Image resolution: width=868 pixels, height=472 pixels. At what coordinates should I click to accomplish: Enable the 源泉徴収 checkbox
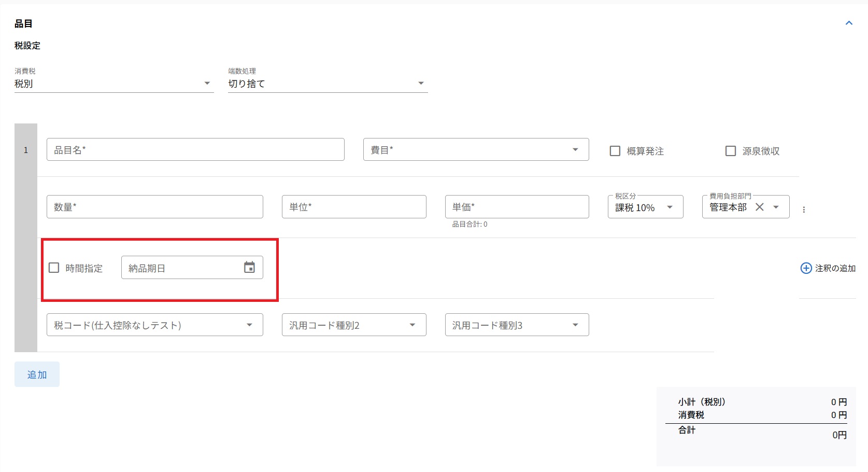click(731, 150)
